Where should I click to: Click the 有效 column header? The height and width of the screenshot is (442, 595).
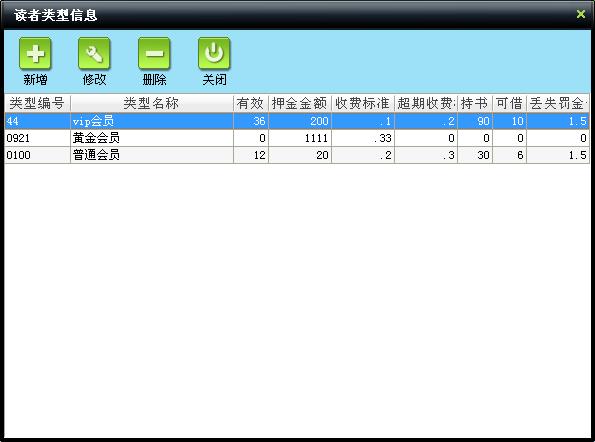pos(251,103)
